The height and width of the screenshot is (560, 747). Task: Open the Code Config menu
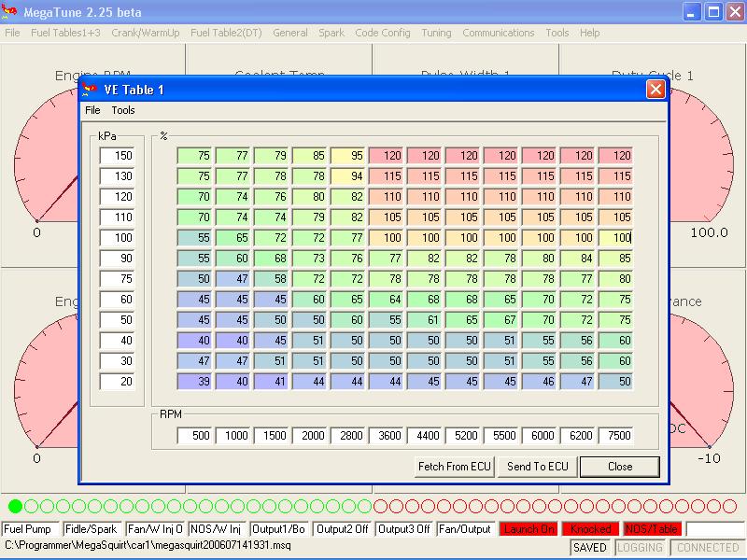383,33
